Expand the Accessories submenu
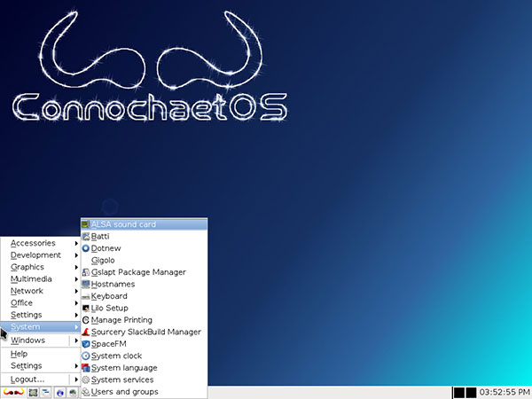Screen dimensions: 532x399 [41, 243]
